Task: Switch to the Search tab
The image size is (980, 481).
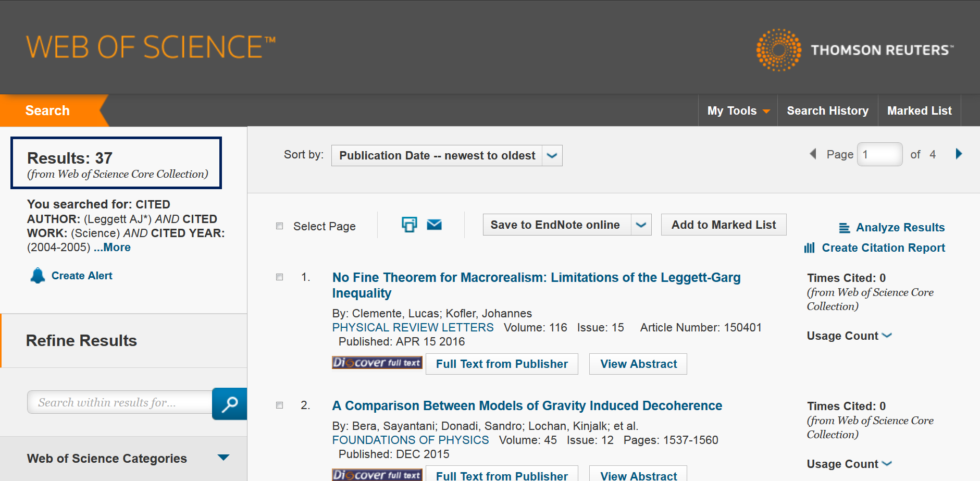Action: 48,110
